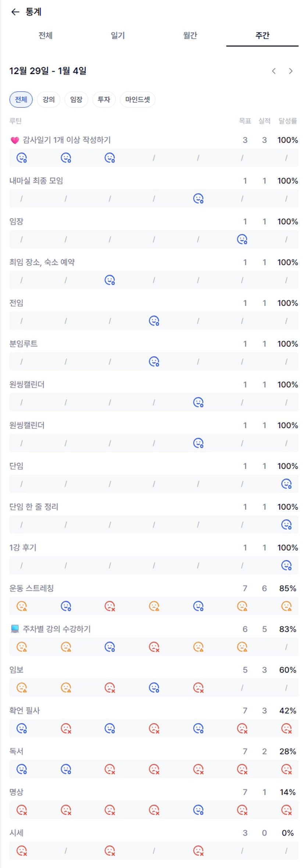304x868 pixels.
Task: Filter routines by 마인드셋 category
Action: point(137,99)
